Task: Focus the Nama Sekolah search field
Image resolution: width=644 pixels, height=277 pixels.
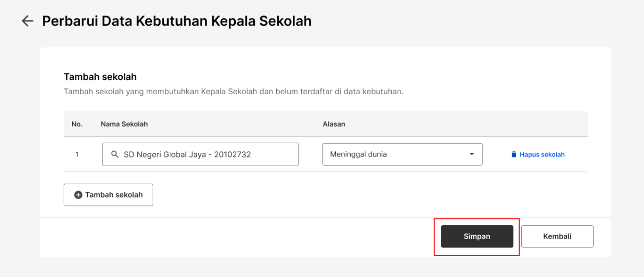Action: pyautogui.click(x=201, y=154)
